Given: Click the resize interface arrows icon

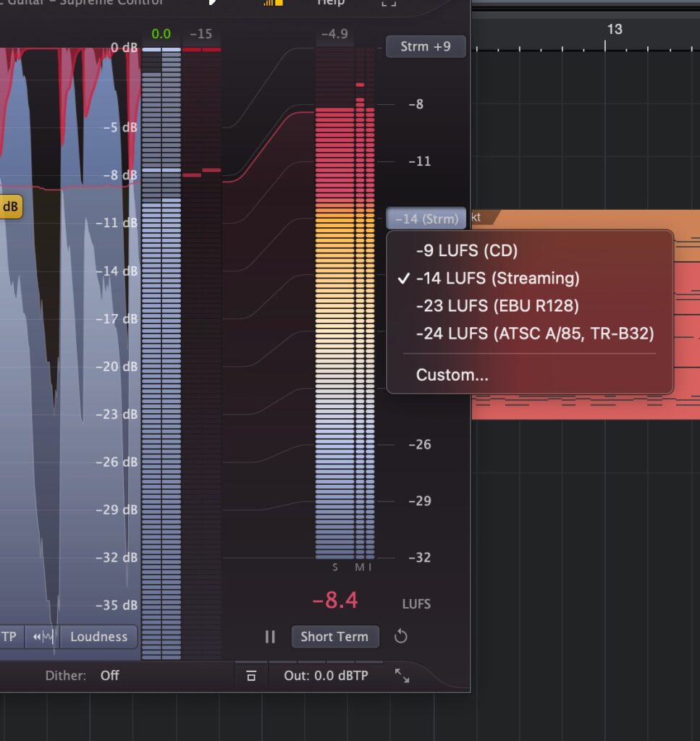Looking at the screenshot, I should click(402, 676).
